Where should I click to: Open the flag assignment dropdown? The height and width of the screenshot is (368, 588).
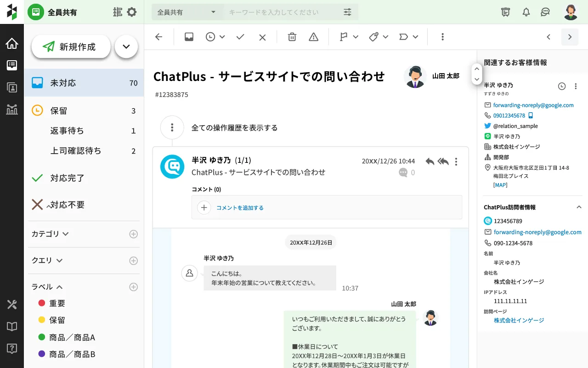(x=349, y=37)
